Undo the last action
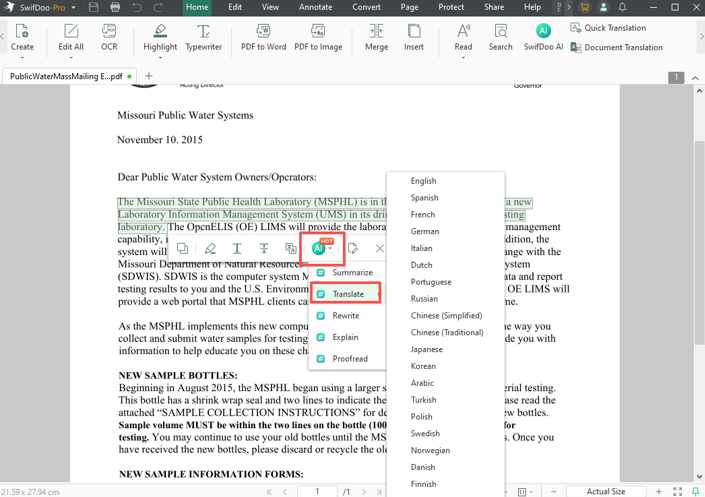Image resolution: width=705 pixels, height=497 pixels. [x=137, y=7]
